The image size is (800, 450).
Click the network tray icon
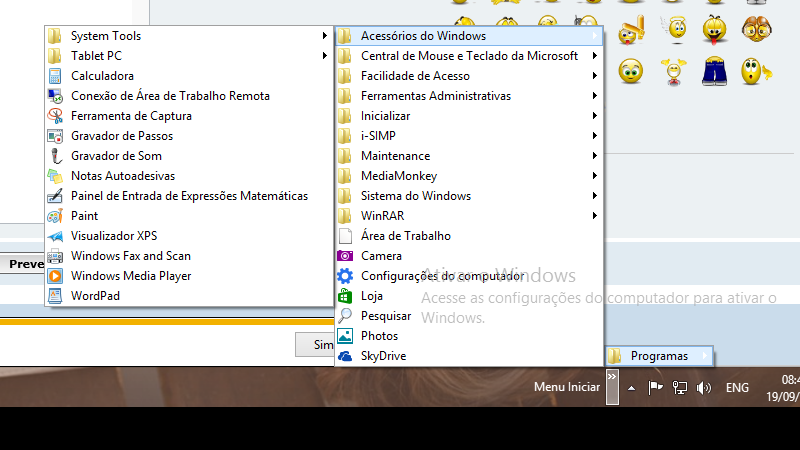point(680,388)
